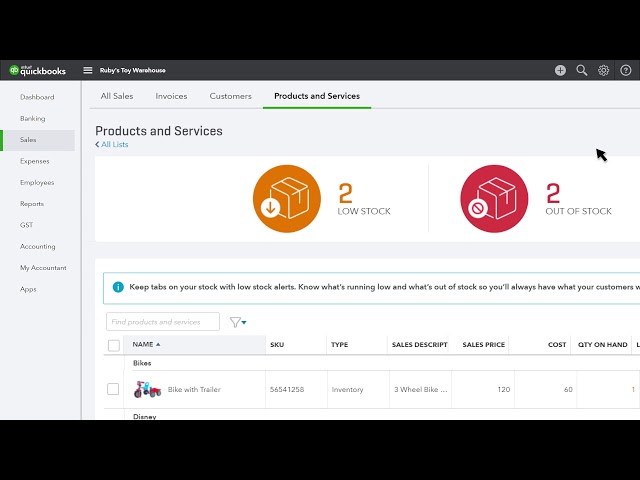Viewport: 640px width, 480px height.
Task: Click the QuickBooks logo
Action: [x=38, y=70]
